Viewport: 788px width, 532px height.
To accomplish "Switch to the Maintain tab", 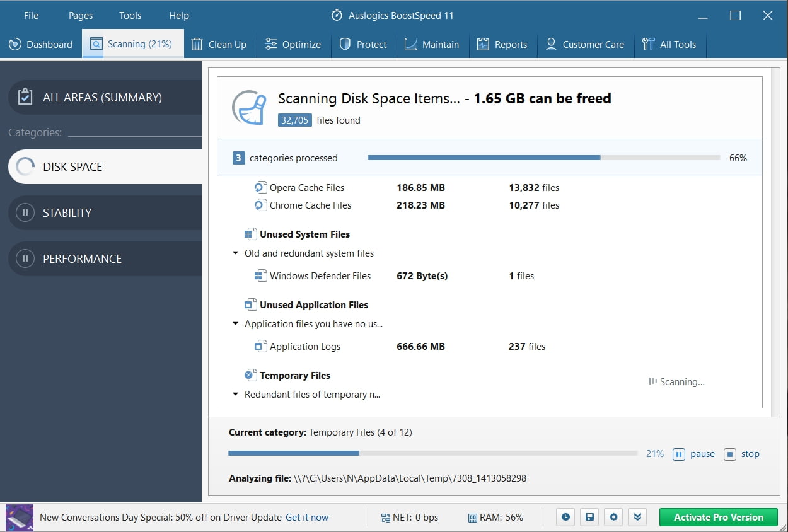I will [x=432, y=44].
